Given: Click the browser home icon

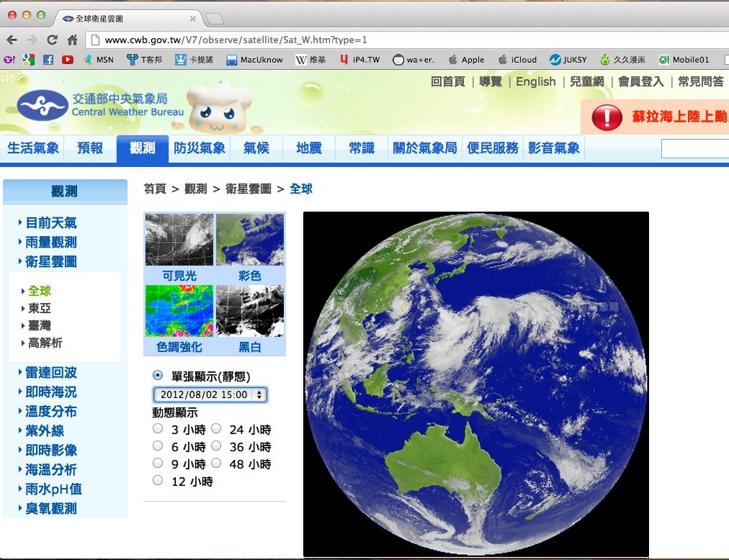Looking at the screenshot, I should pyautogui.click(x=72, y=40).
